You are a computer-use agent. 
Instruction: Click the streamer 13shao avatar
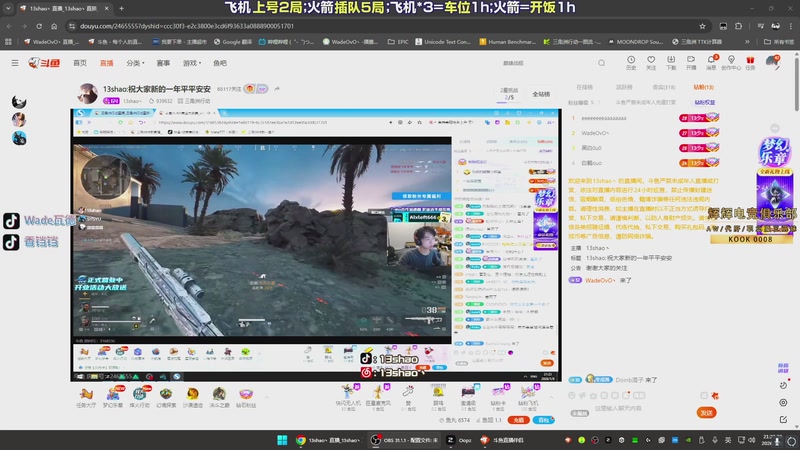pyautogui.click(x=87, y=94)
